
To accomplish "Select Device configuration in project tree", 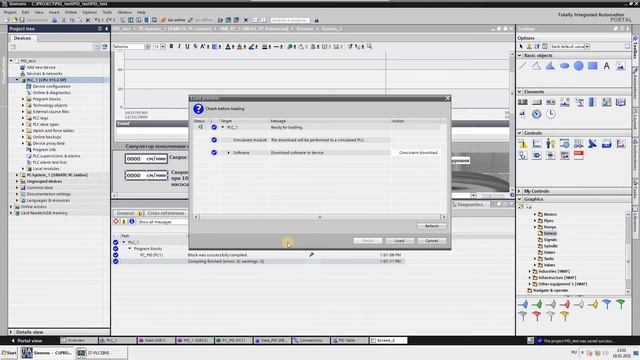I will (51, 87).
